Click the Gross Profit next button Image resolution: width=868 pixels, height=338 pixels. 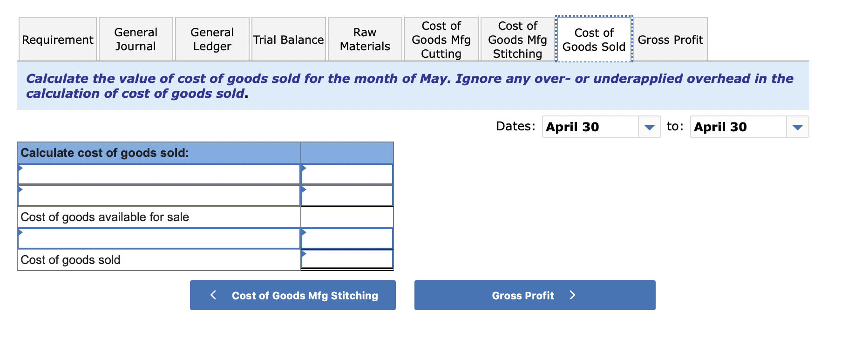point(534,295)
